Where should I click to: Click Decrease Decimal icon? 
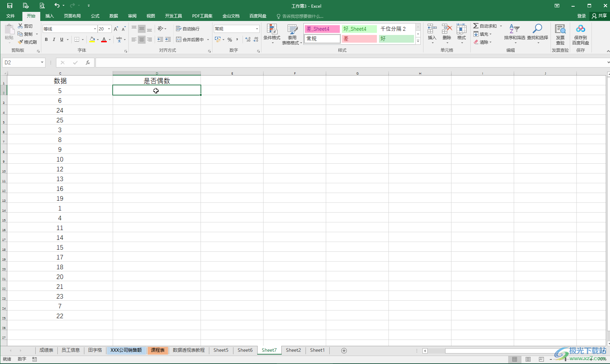coord(256,40)
